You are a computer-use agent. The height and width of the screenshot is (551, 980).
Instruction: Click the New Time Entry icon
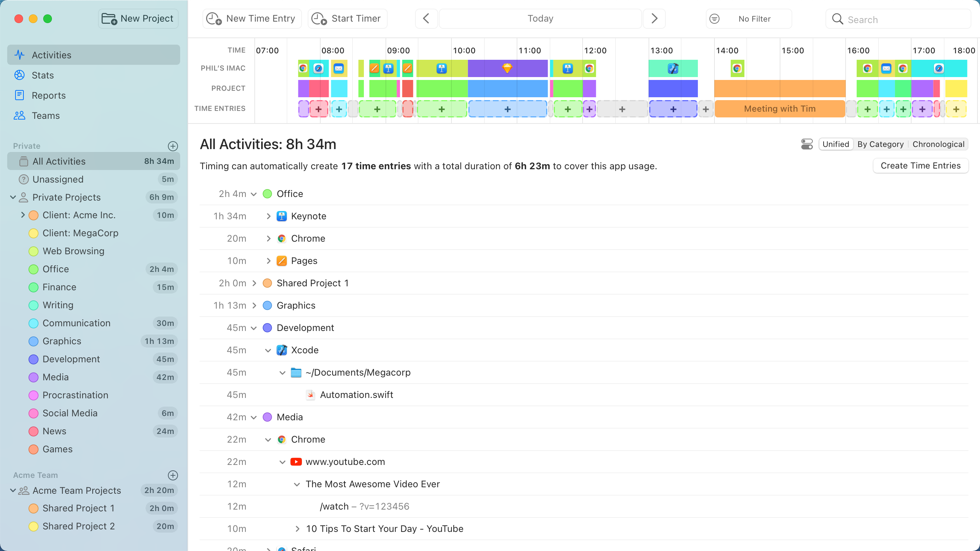coord(213,18)
